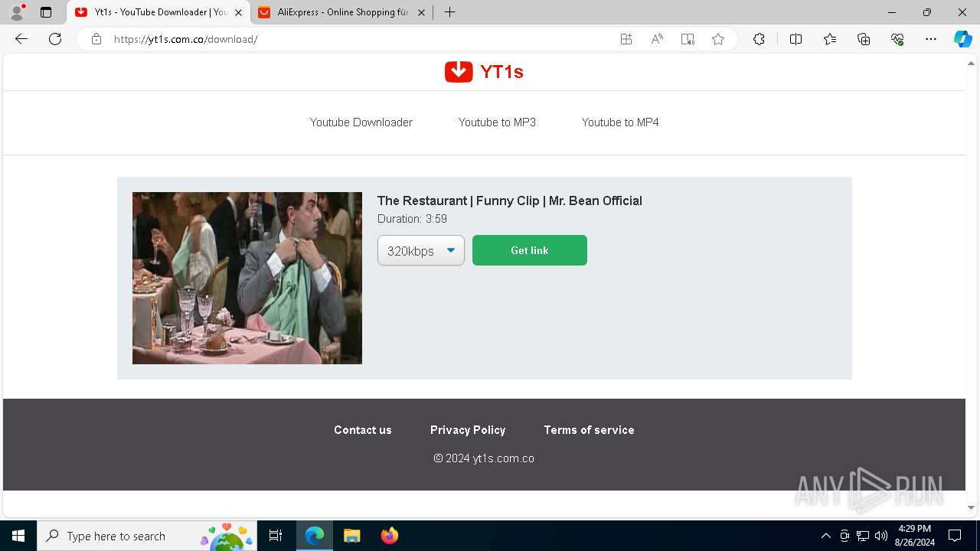Click the Mr. Bean video thumbnail
Image resolution: width=980 pixels, height=551 pixels.
click(247, 278)
